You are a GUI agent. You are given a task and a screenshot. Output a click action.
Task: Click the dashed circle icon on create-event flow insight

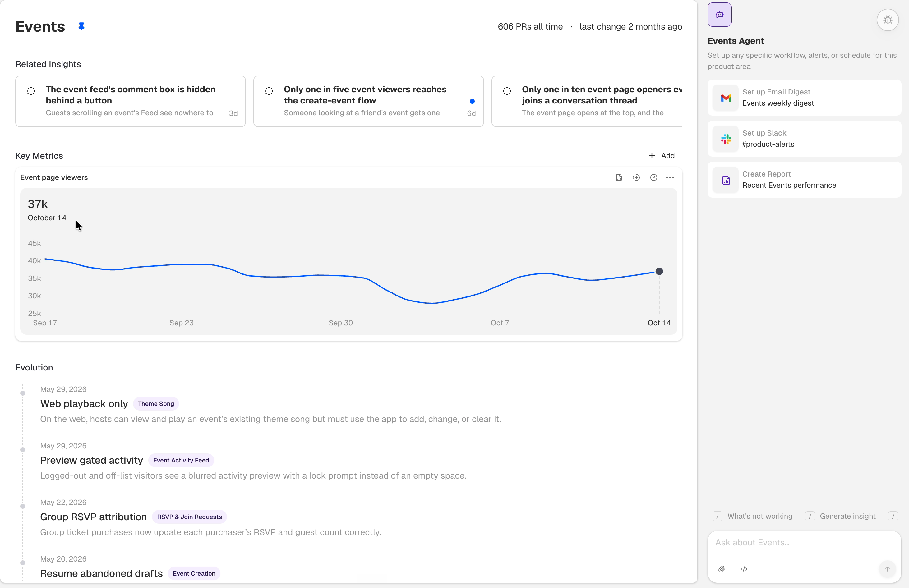pyautogui.click(x=269, y=91)
